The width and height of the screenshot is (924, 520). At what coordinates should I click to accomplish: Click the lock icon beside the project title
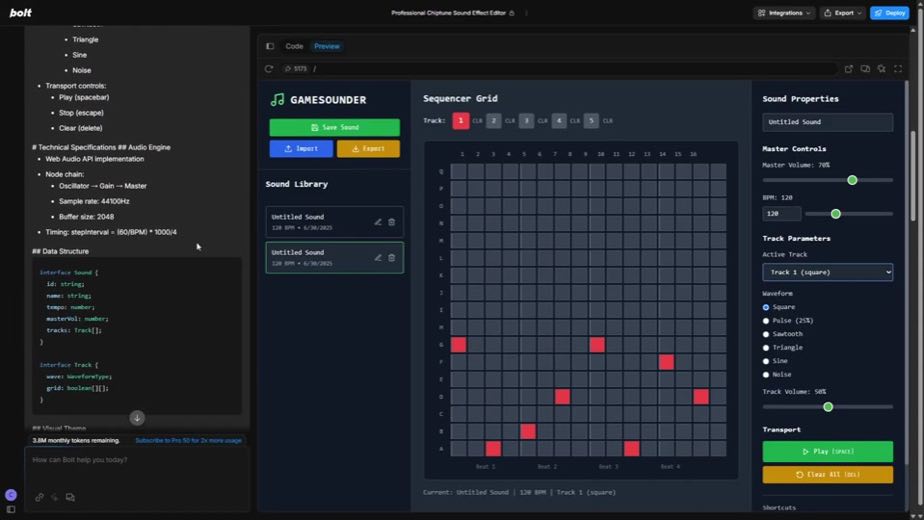point(512,13)
